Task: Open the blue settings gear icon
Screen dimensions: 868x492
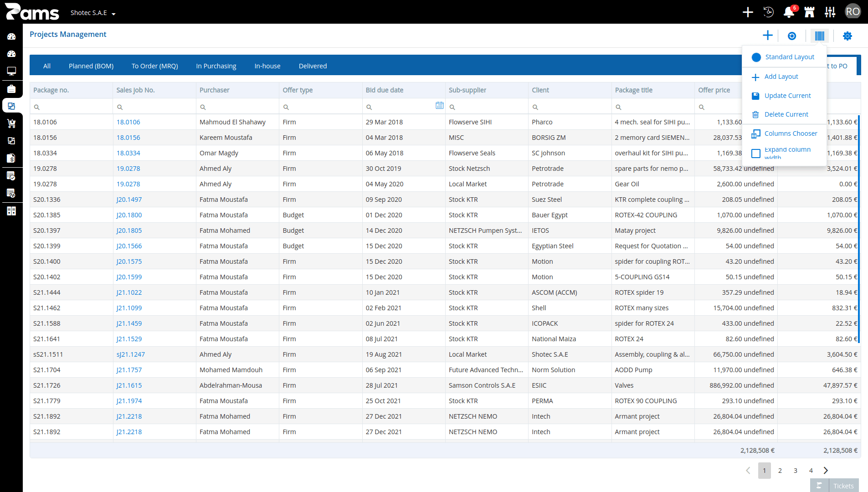Action: pos(847,36)
